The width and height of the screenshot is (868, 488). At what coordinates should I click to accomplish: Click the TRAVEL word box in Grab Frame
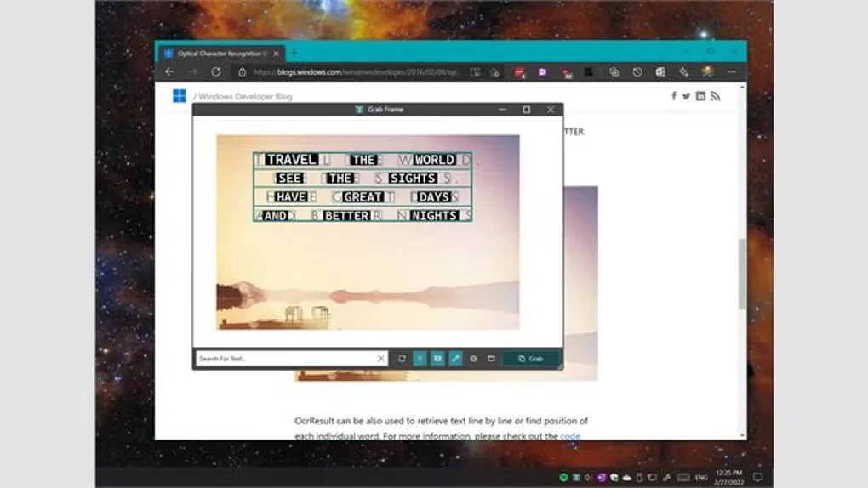[x=291, y=160]
